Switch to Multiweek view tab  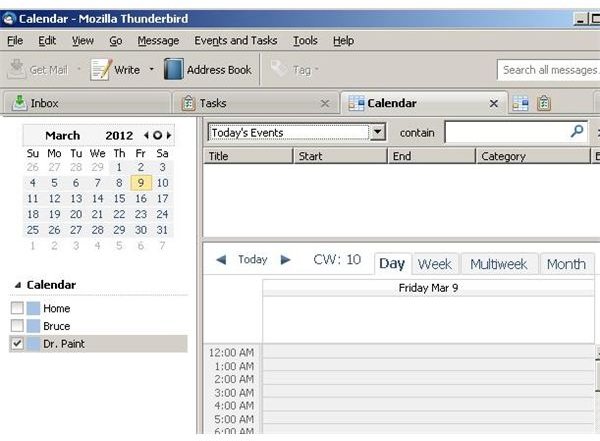pyautogui.click(x=499, y=264)
